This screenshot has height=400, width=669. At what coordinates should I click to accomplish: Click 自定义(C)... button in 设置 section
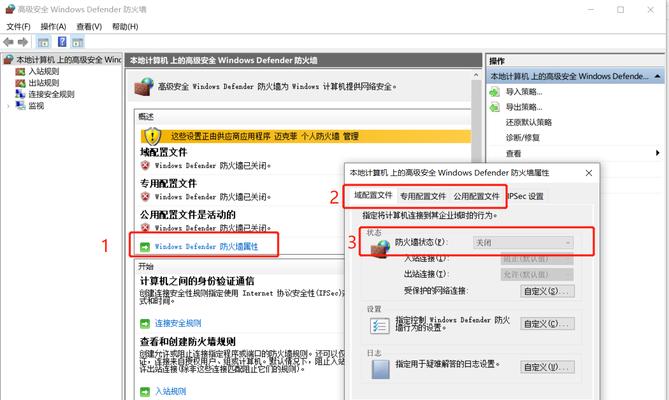click(547, 324)
